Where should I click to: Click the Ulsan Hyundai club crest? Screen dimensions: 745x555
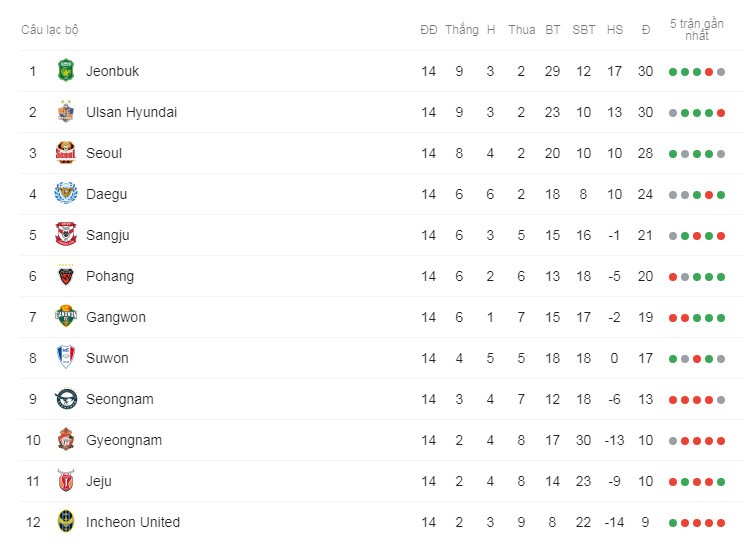(66, 111)
